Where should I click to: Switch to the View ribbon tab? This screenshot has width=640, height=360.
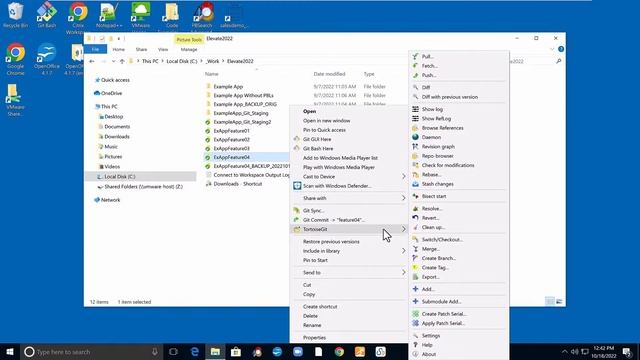(163, 49)
